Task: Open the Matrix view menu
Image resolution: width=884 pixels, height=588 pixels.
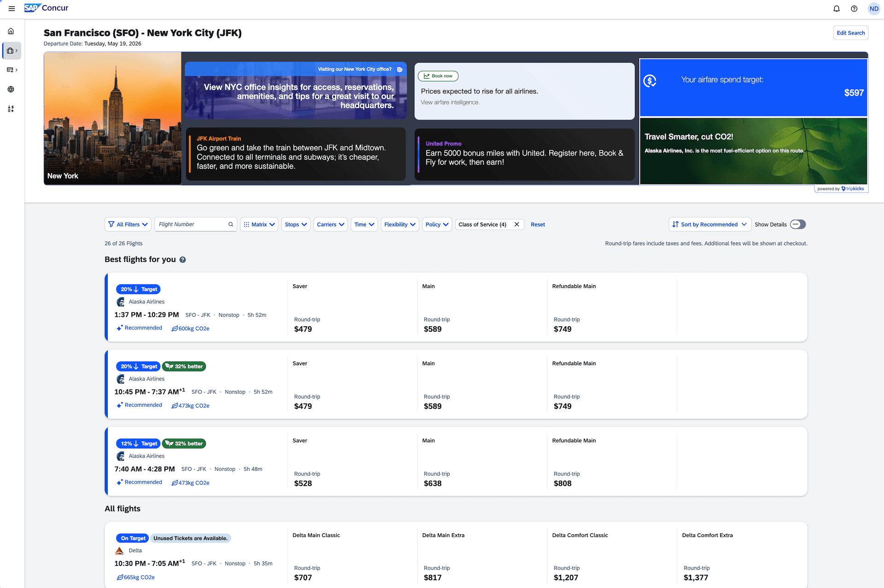Action: [x=259, y=225]
